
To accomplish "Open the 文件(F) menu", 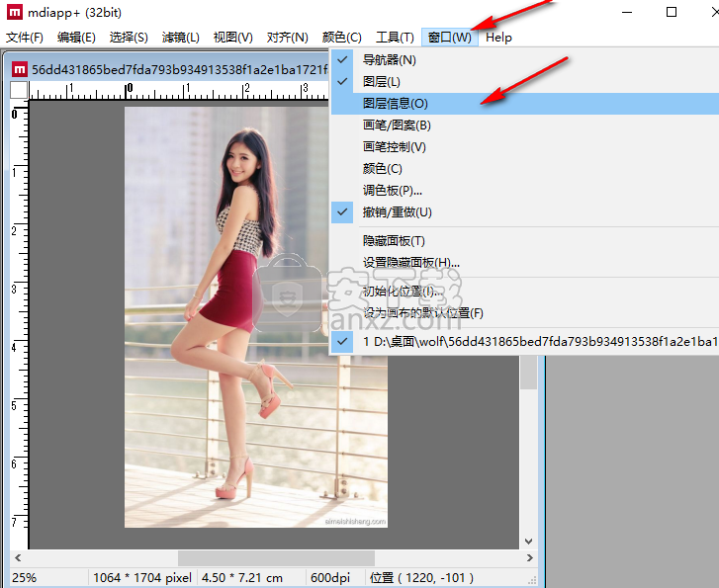I will (x=25, y=38).
